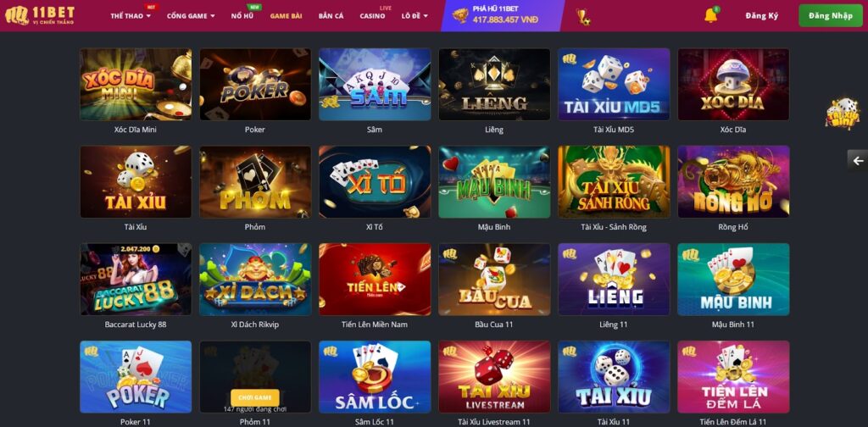This screenshot has height=427, width=868.
Task: Click the green Đăng Nhập button
Action: [x=831, y=15]
